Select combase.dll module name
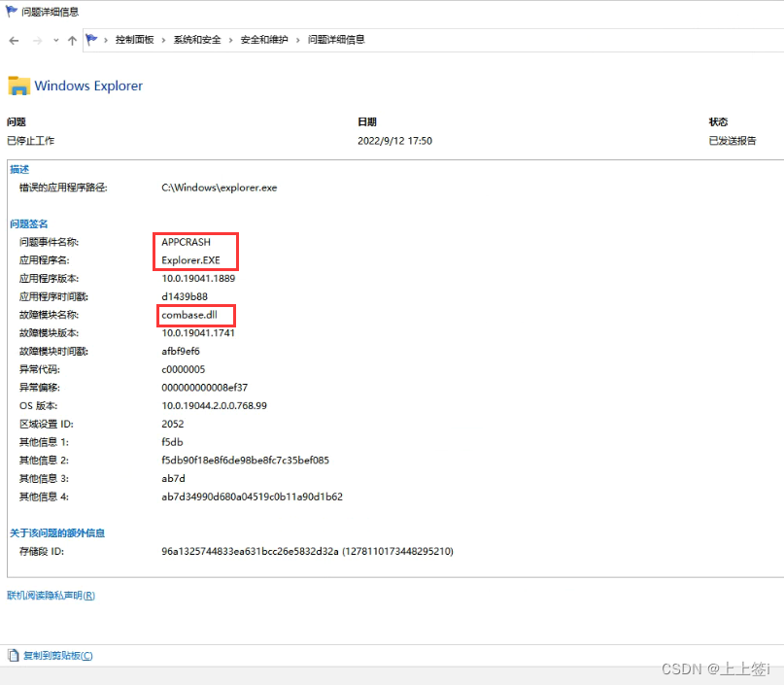 (189, 315)
